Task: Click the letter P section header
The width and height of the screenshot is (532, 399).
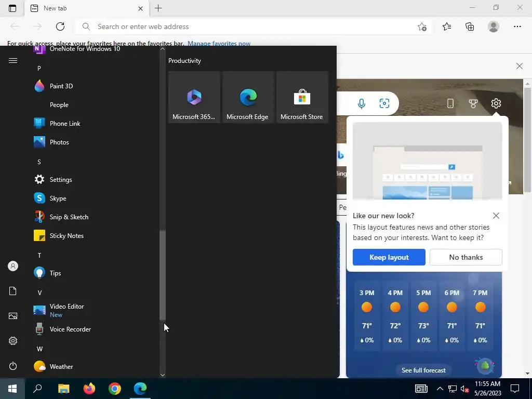Action: click(39, 68)
